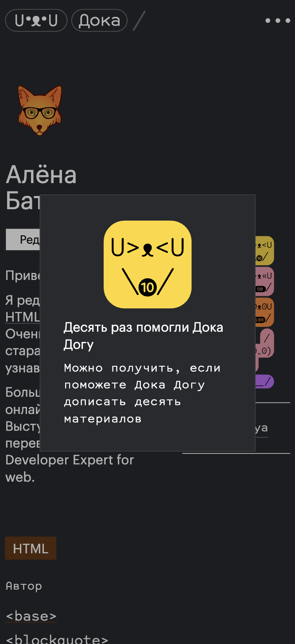
Task: Open the HTML category tag
Action: (31, 548)
